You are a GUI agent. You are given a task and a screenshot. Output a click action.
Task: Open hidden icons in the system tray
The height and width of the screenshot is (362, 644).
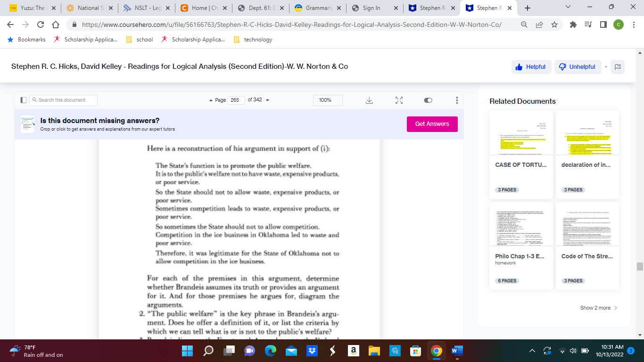pos(531,351)
